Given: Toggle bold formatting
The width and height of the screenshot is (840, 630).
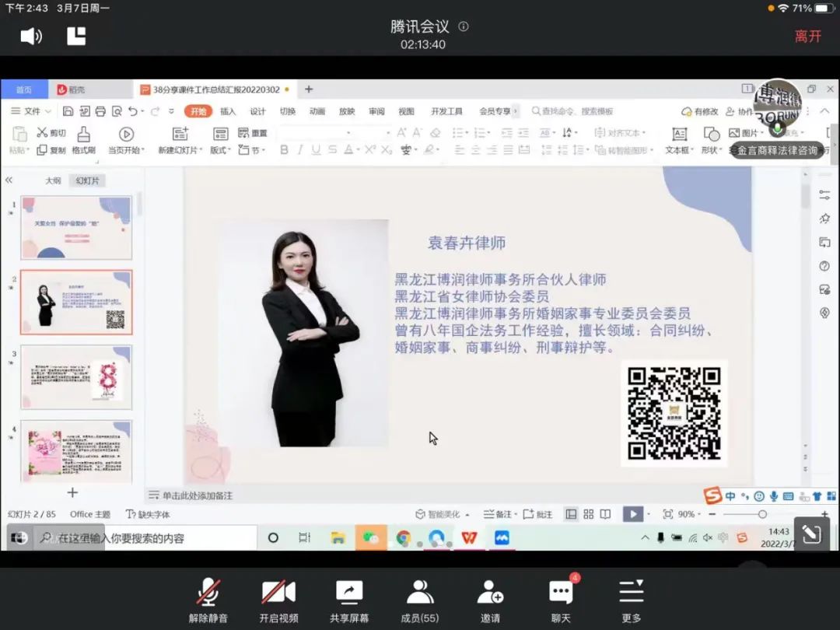Looking at the screenshot, I should tap(284, 150).
